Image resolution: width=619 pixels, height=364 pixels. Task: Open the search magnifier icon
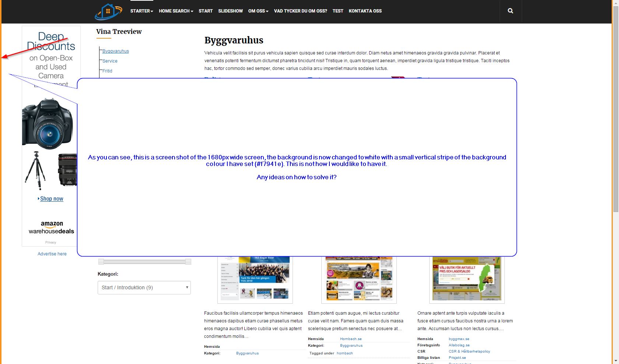point(510,11)
